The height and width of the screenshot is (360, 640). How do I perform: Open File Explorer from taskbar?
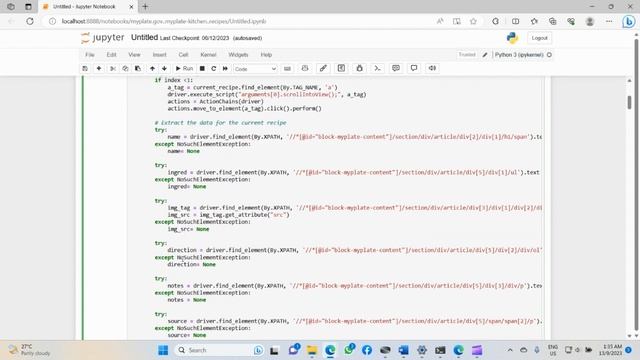(312, 350)
